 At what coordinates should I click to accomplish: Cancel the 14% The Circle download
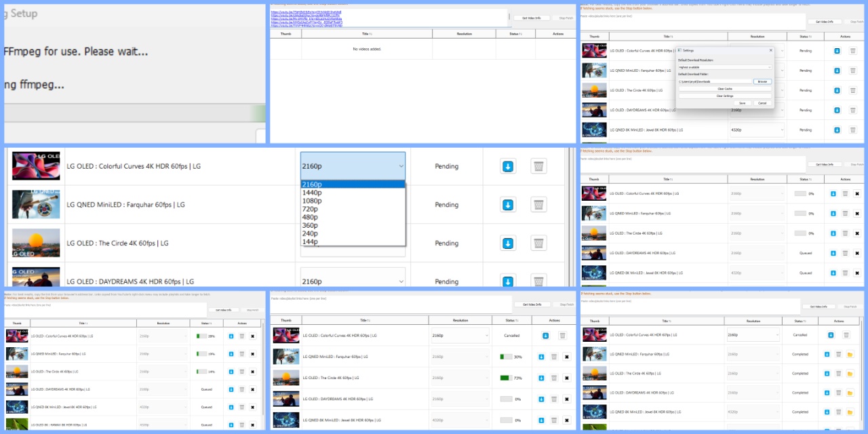(x=253, y=372)
